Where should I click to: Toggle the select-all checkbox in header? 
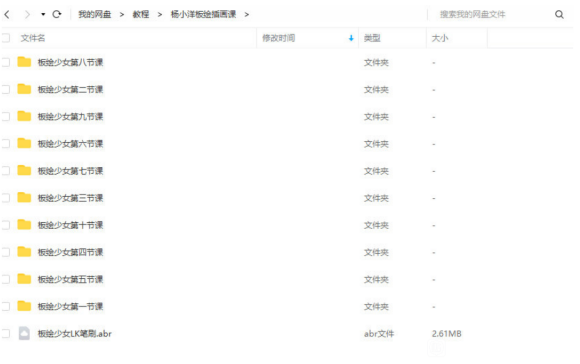6,38
